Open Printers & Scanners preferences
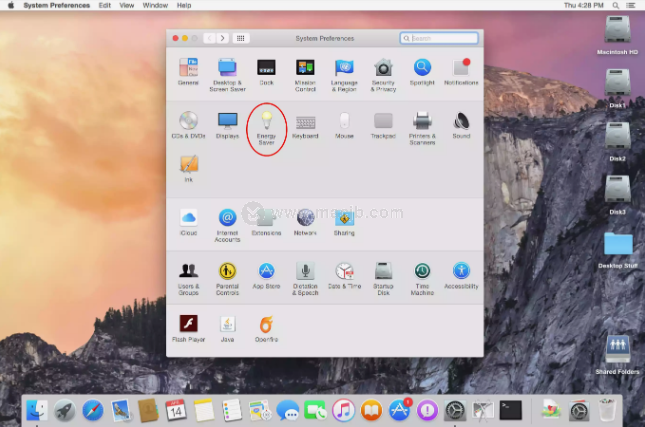Image resolution: width=645 pixels, height=427 pixels. [x=422, y=128]
